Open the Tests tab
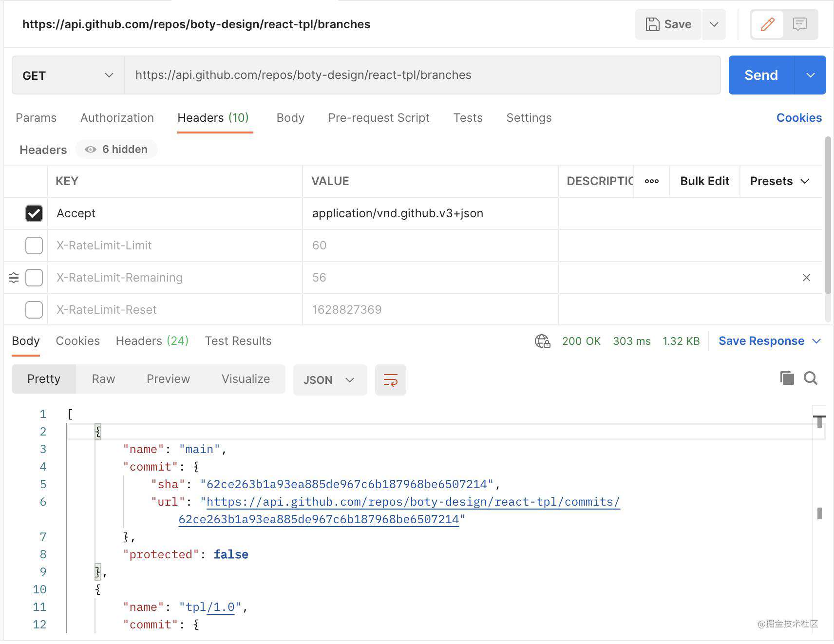 (468, 118)
